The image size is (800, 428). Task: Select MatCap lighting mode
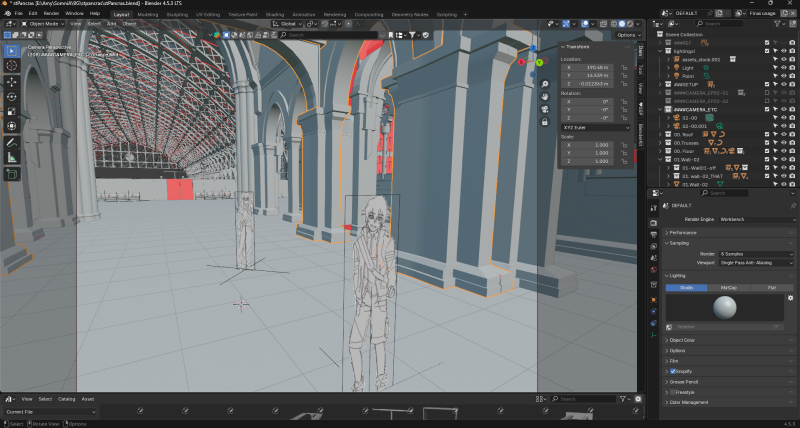pyautogui.click(x=729, y=287)
